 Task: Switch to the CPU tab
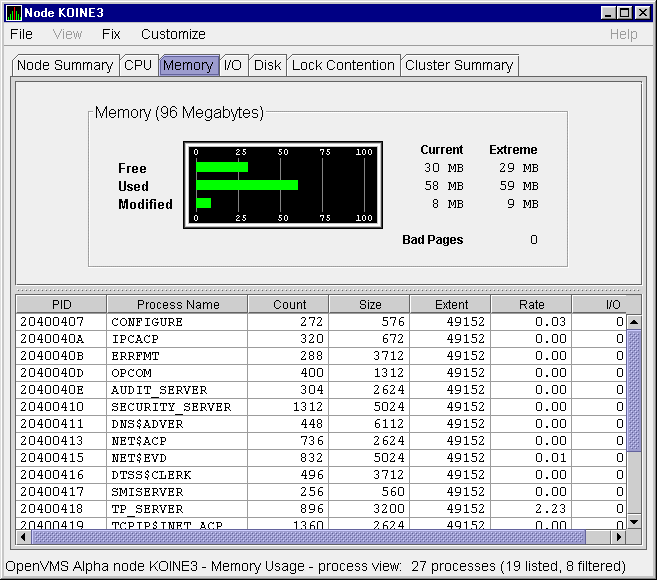click(x=138, y=65)
